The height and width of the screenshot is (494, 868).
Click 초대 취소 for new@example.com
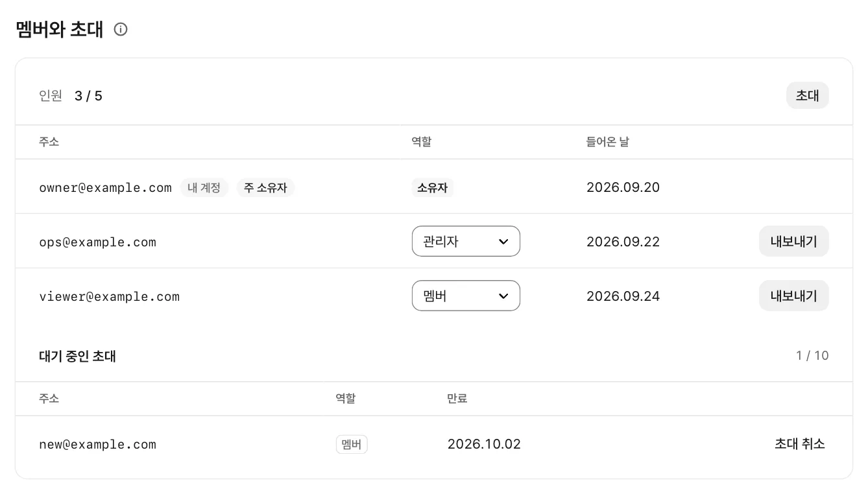click(799, 444)
